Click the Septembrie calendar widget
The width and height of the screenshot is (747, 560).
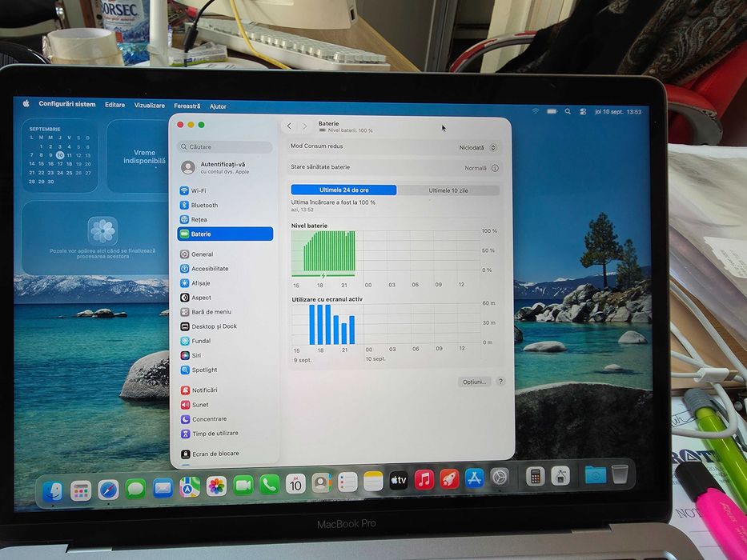point(59,155)
